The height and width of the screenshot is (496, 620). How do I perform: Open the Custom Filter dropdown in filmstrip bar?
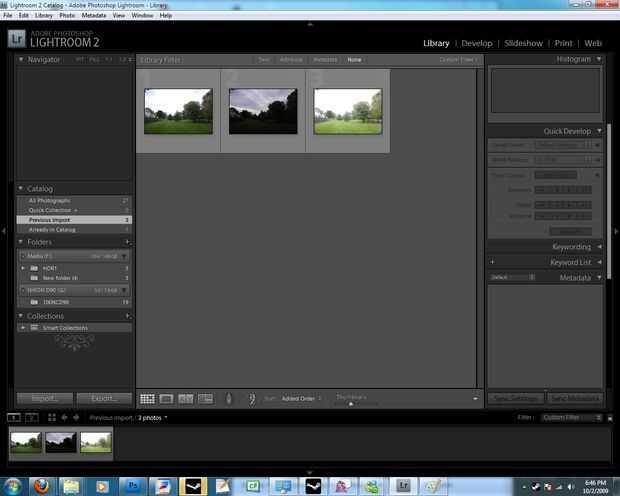[571, 418]
